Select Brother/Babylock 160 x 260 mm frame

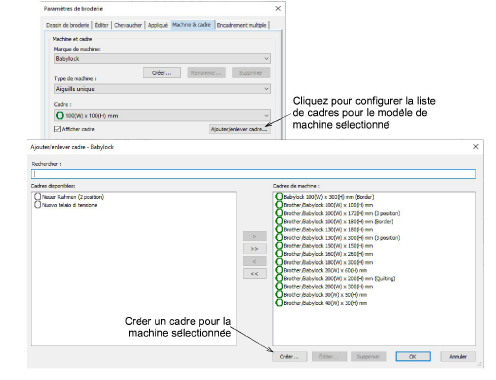(324, 254)
